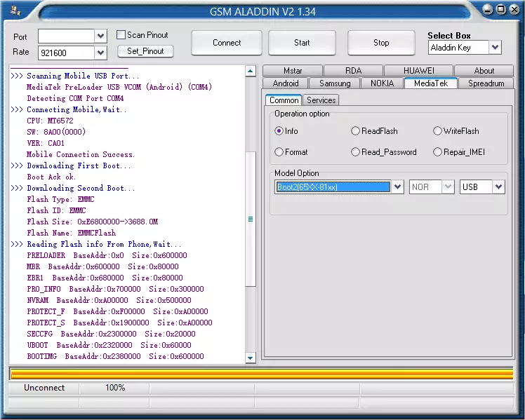Click the Start button
Image resolution: width=525 pixels, height=420 pixels.
click(x=302, y=43)
